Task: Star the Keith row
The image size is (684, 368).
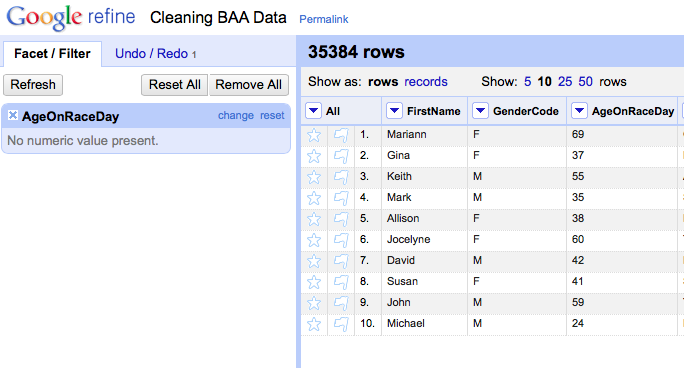Action: 314,177
